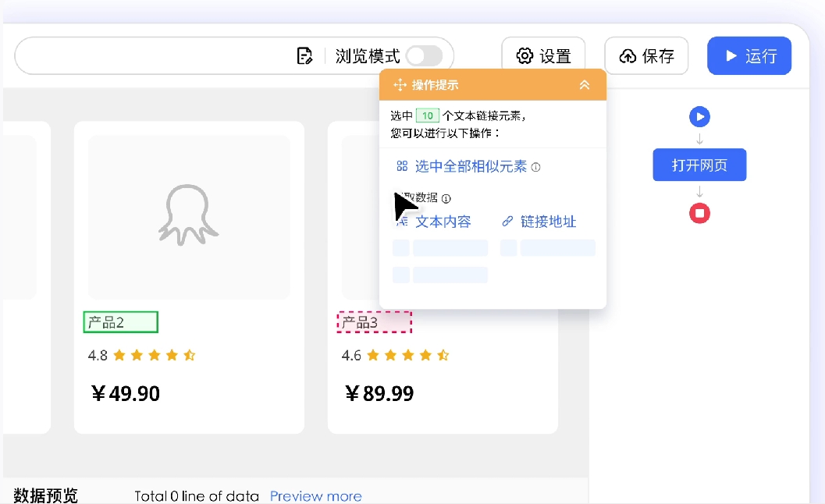Click the red stop node in workflow

[700, 213]
